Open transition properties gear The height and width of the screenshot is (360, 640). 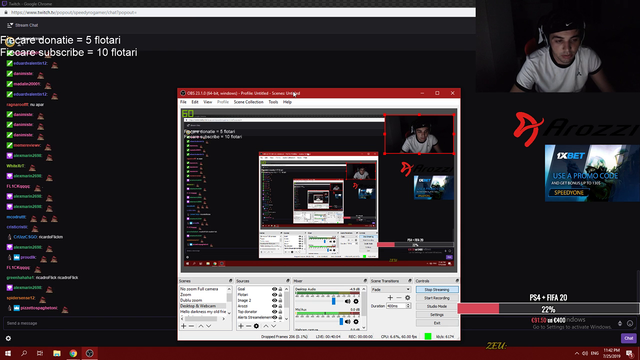(407, 298)
